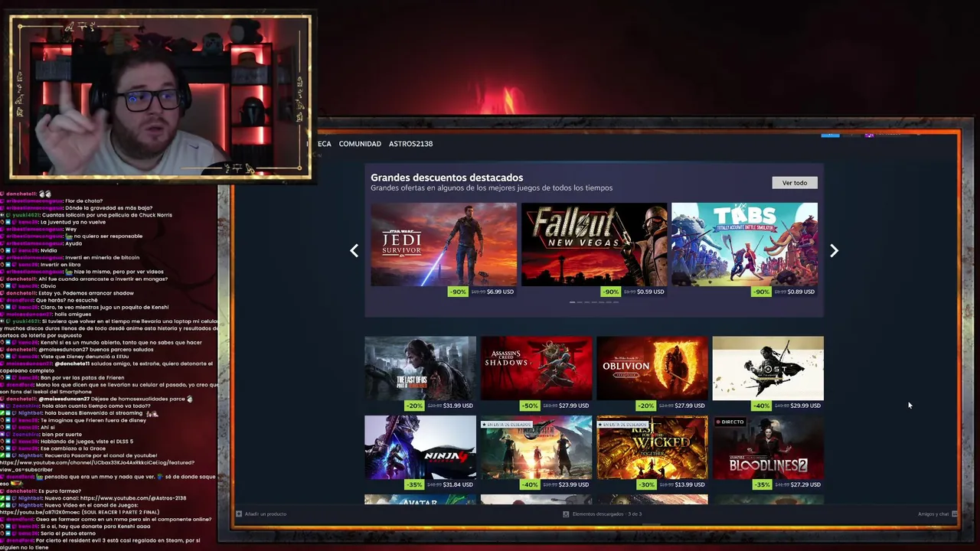Click the -50% badge under Assassin's Creed Shadows
Screen dimensions: 980x551
530,406
